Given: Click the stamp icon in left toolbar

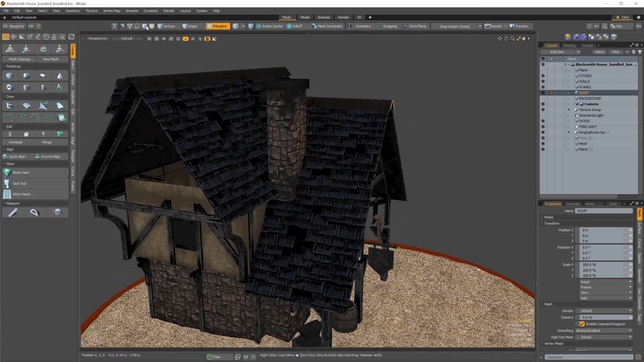Looking at the screenshot, I should click(x=54, y=37).
